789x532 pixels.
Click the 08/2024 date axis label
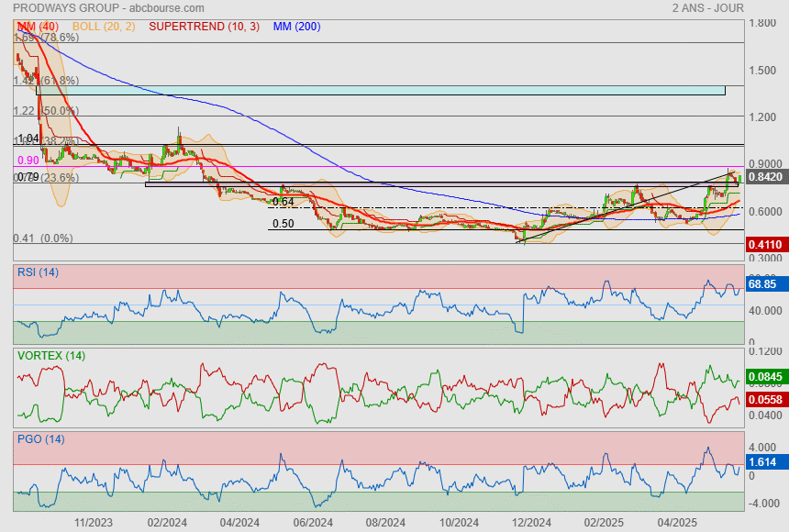(x=385, y=523)
